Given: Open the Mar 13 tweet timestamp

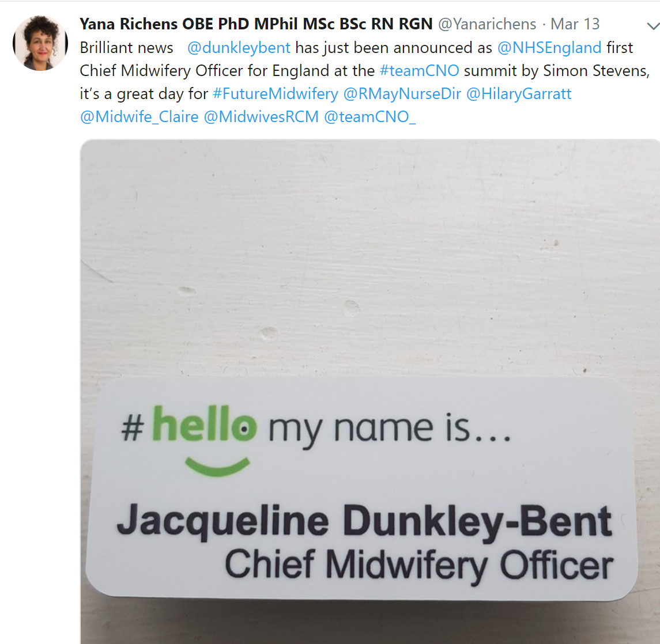Looking at the screenshot, I should point(575,24).
